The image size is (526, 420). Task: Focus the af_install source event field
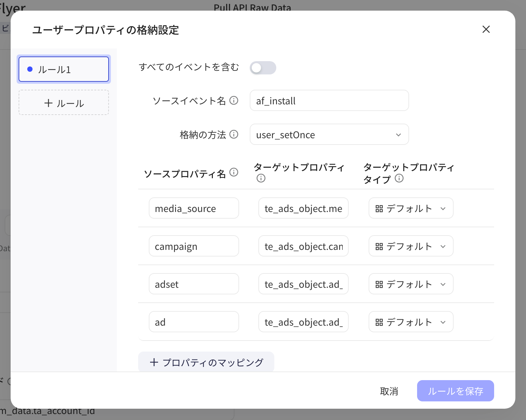(x=329, y=100)
